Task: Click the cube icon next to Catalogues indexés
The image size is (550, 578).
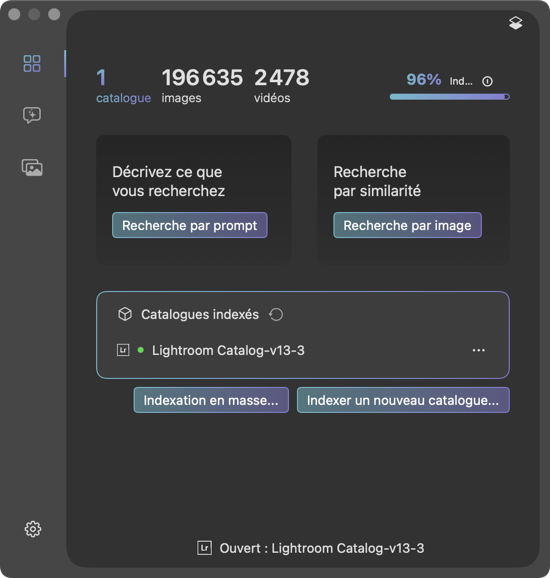Action: tap(125, 314)
